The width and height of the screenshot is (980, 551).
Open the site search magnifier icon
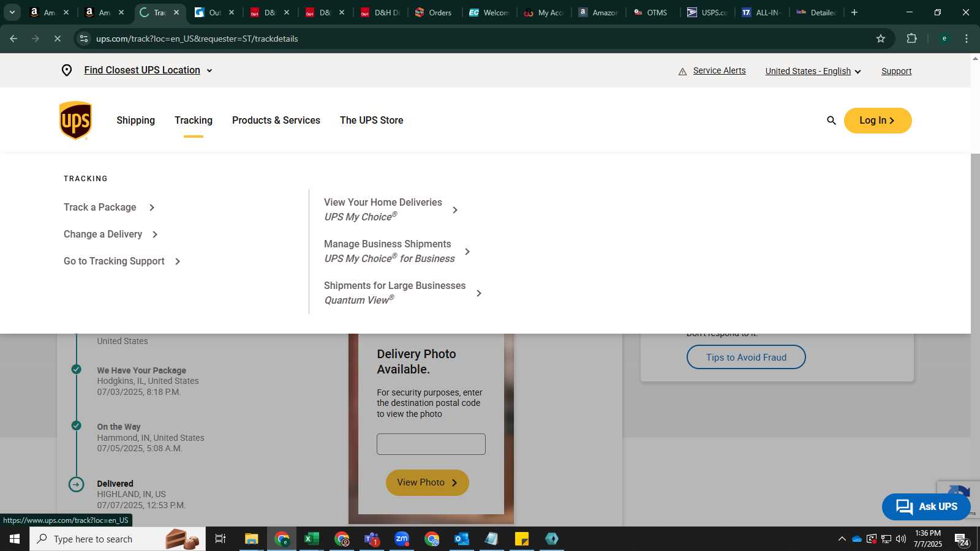[831, 121]
